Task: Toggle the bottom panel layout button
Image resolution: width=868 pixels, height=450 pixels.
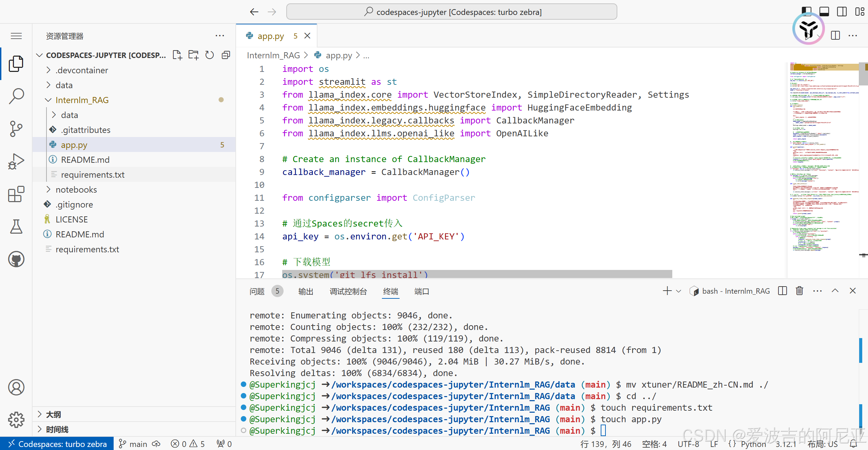Action: point(824,12)
